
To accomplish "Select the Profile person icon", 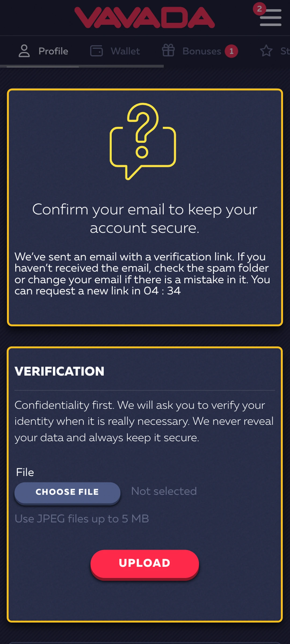I will [x=24, y=51].
